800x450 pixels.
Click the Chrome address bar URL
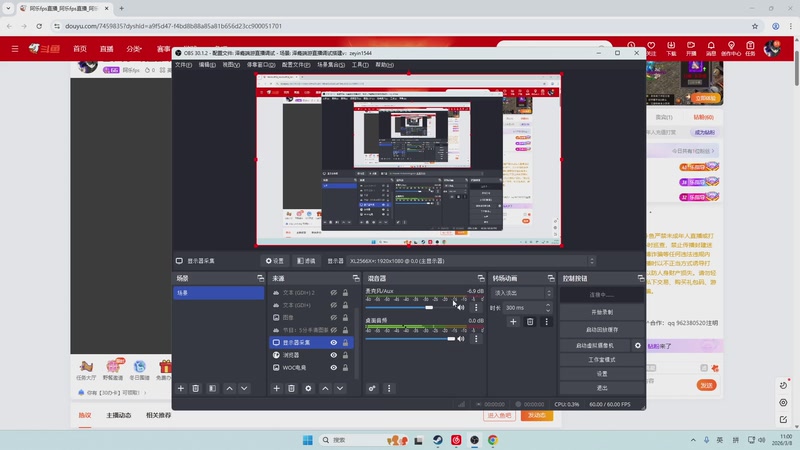point(173,26)
